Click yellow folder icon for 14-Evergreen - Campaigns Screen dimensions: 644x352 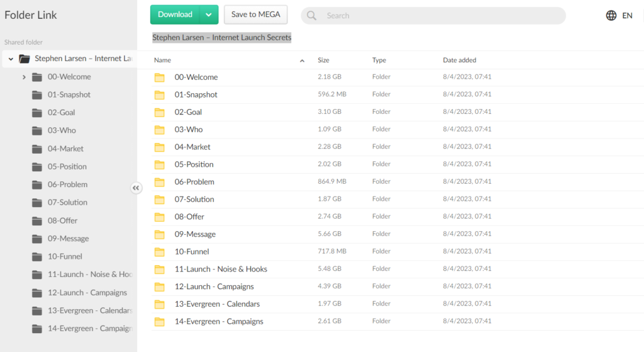click(160, 322)
